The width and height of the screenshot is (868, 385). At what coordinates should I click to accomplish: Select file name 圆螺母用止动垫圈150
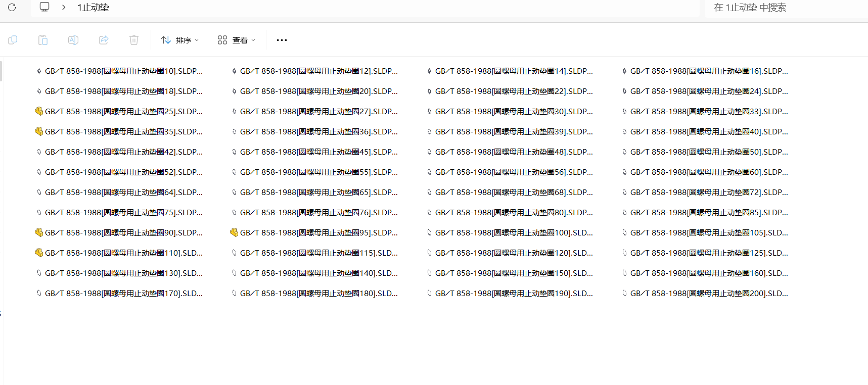point(514,273)
